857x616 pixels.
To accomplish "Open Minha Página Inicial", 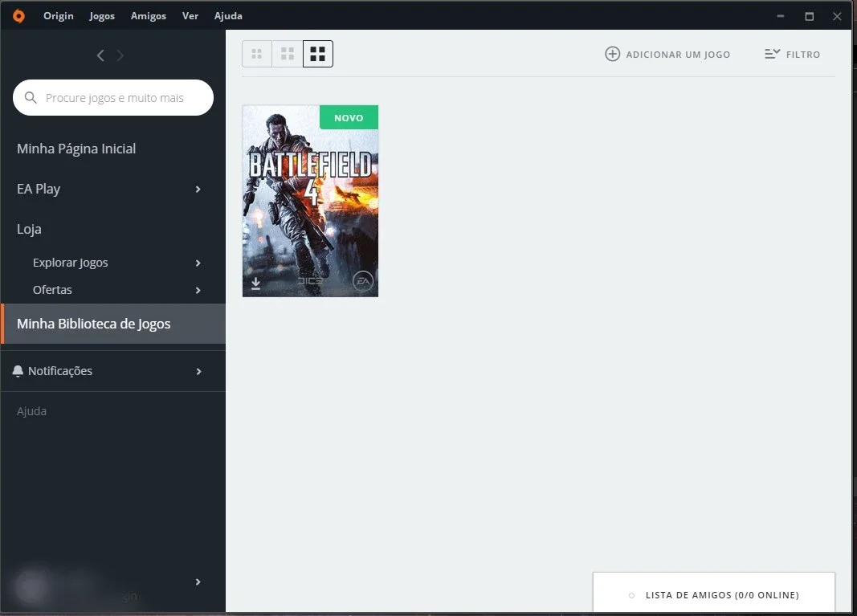I will [76, 149].
